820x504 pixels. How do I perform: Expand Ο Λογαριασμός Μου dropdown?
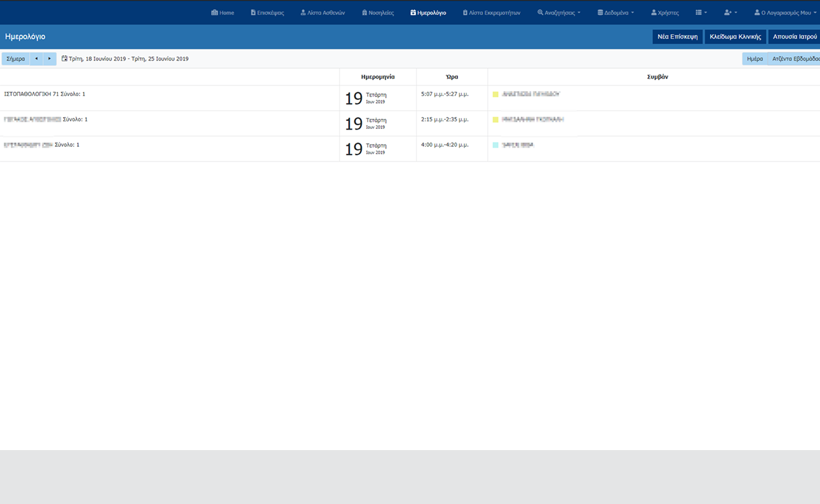click(785, 12)
